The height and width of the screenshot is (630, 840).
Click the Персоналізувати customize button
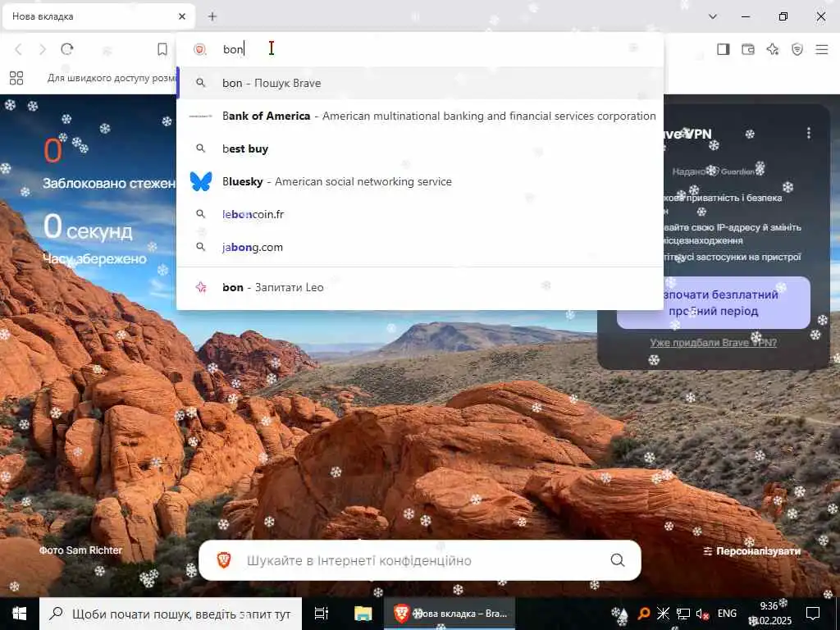coord(752,550)
